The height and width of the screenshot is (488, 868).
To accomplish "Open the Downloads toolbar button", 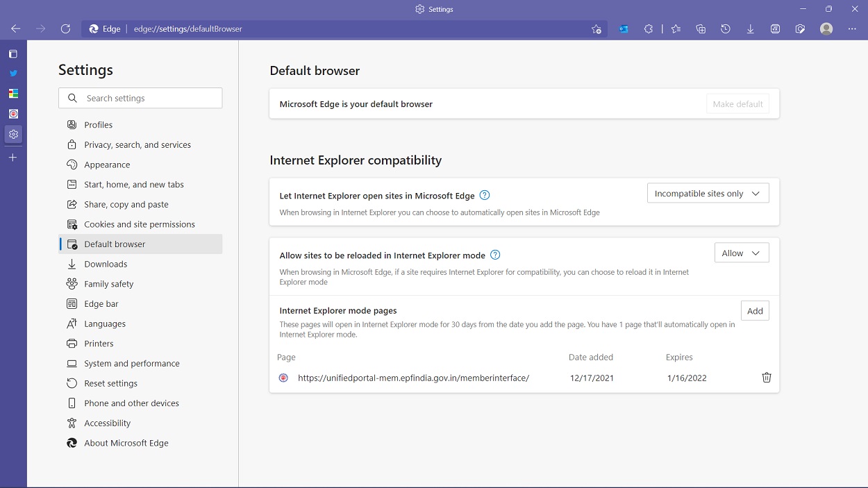I will pyautogui.click(x=751, y=29).
